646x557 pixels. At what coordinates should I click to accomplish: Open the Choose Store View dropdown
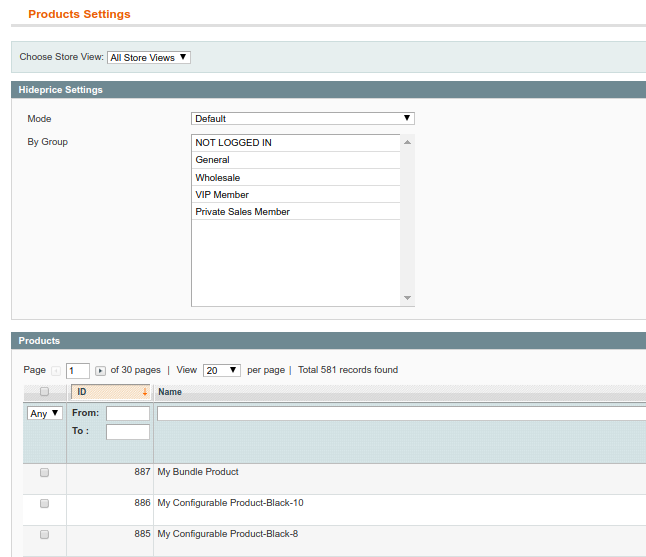click(x=149, y=58)
